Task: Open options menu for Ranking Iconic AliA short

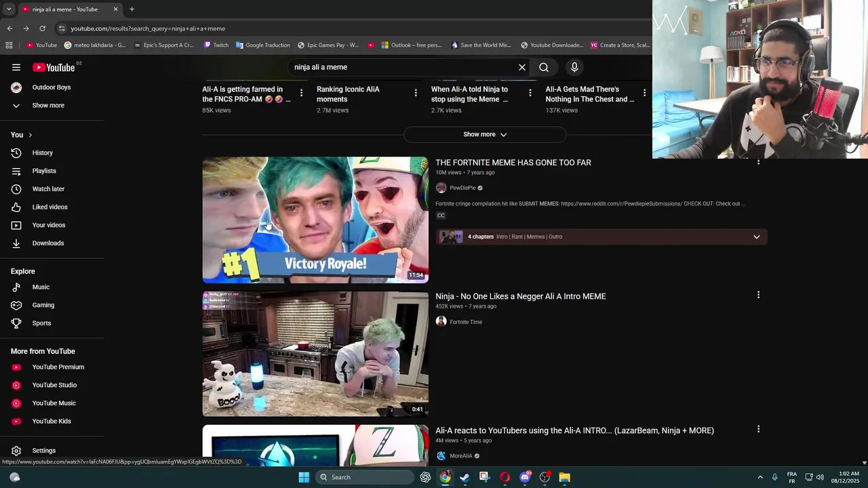Action: coord(416,93)
